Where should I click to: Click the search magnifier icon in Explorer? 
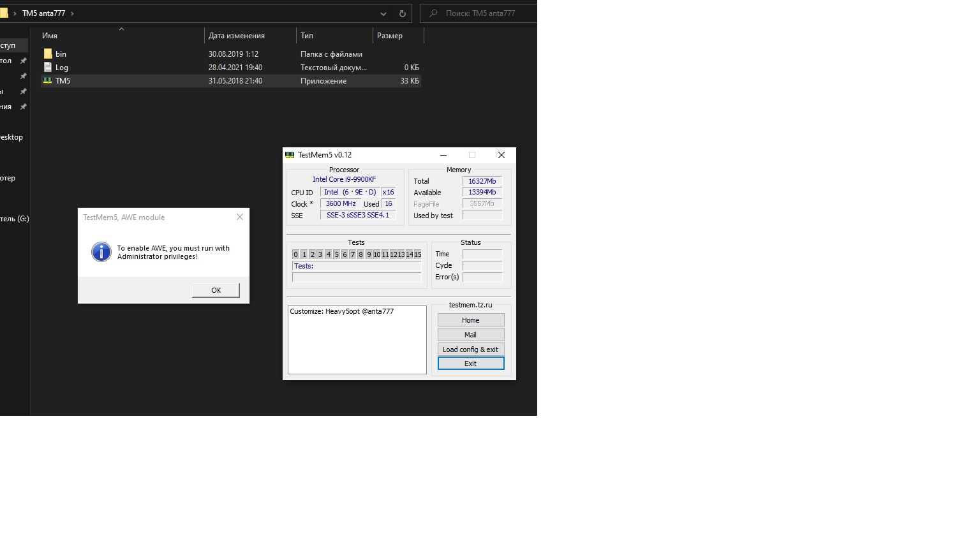pos(434,13)
